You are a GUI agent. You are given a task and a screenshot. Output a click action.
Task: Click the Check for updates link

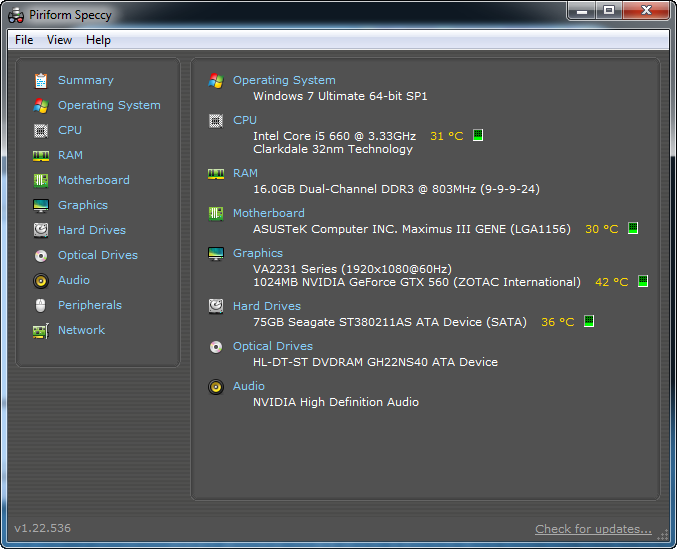pos(593,529)
